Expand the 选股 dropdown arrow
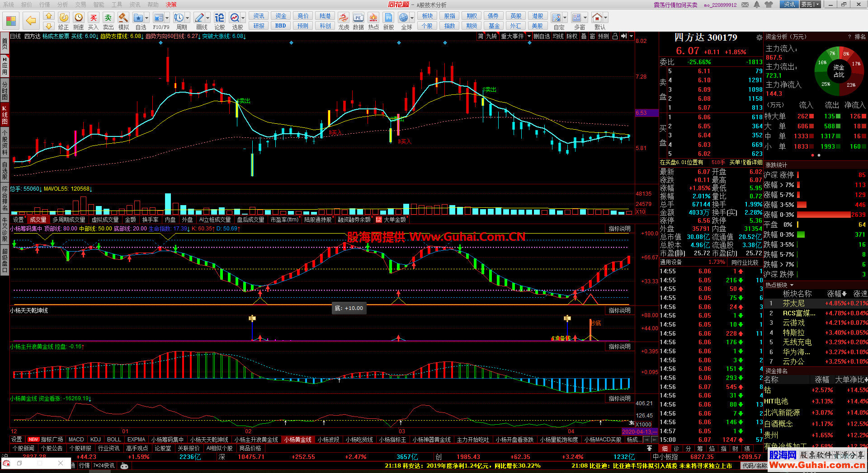Viewport: 868px width, 473px height. tap(243, 18)
